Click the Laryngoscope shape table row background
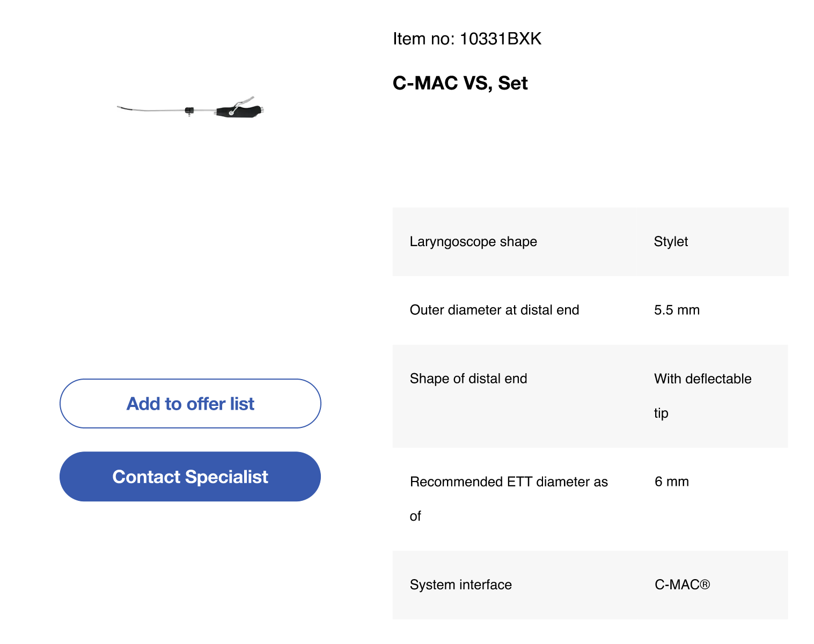Image resolution: width=814 pixels, height=644 pixels. [590, 242]
